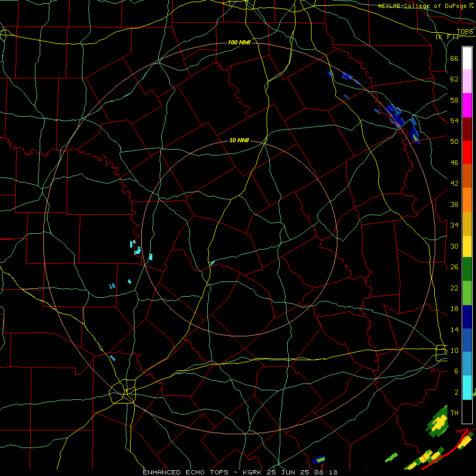Click legend value '18'
476x476 pixels.
(454, 309)
